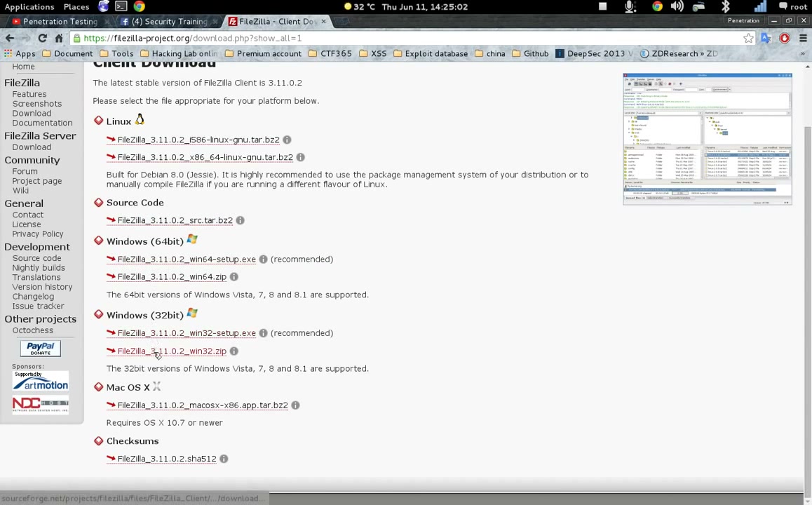Open the Tools bookmarks folder
812x505 pixels.
point(116,53)
